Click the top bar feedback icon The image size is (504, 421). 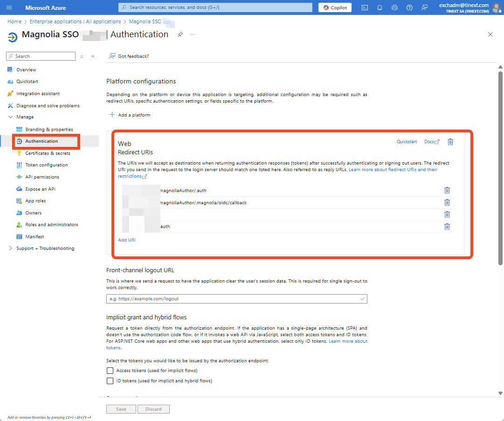tap(424, 7)
